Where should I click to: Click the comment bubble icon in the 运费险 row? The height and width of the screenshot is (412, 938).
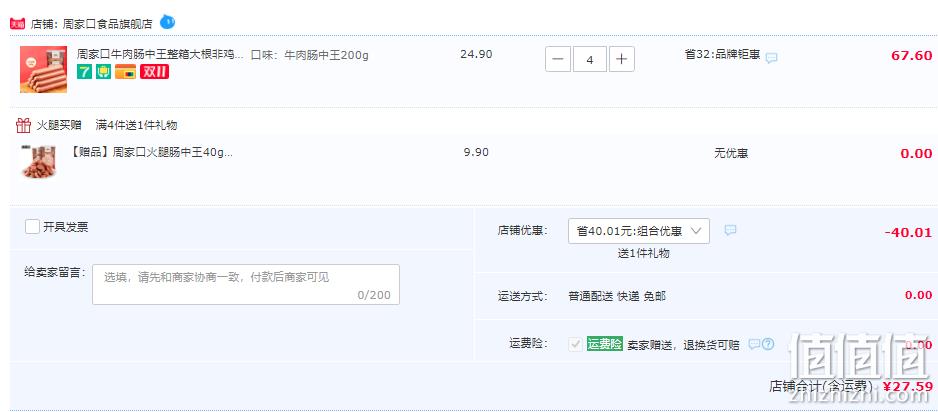754,344
